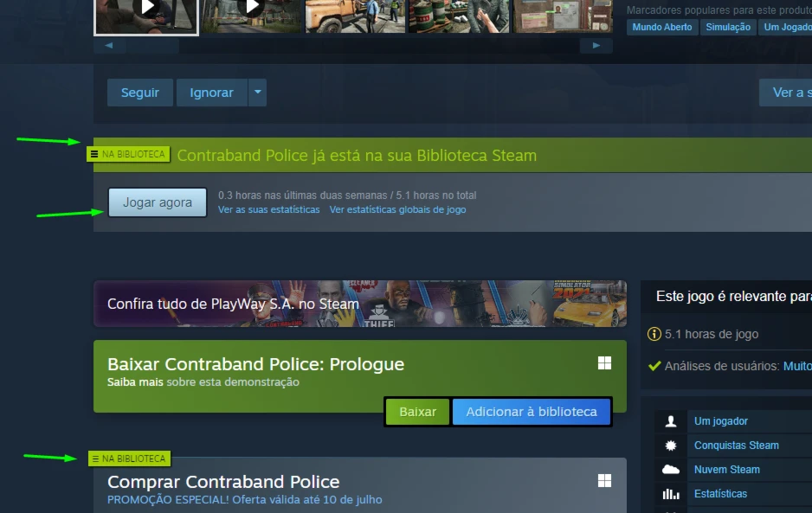
Task: Open Estatísticas feature link
Action: click(x=720, y=494)
